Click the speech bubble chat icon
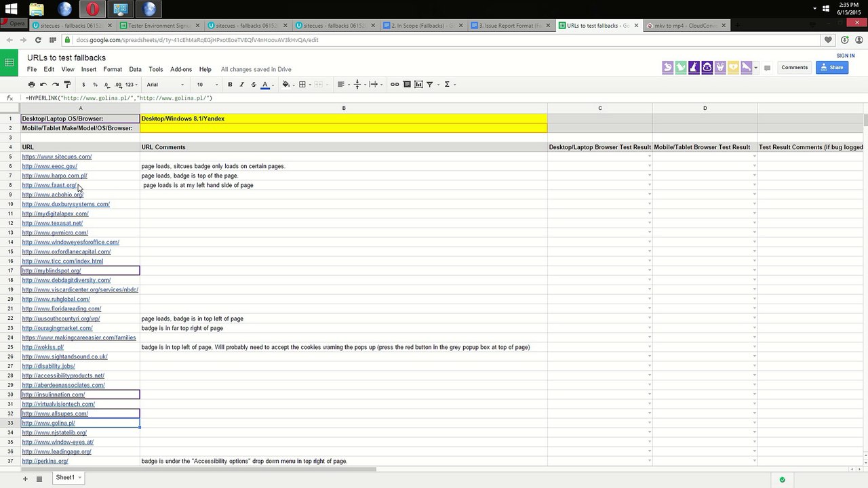 tap(767, 68)
